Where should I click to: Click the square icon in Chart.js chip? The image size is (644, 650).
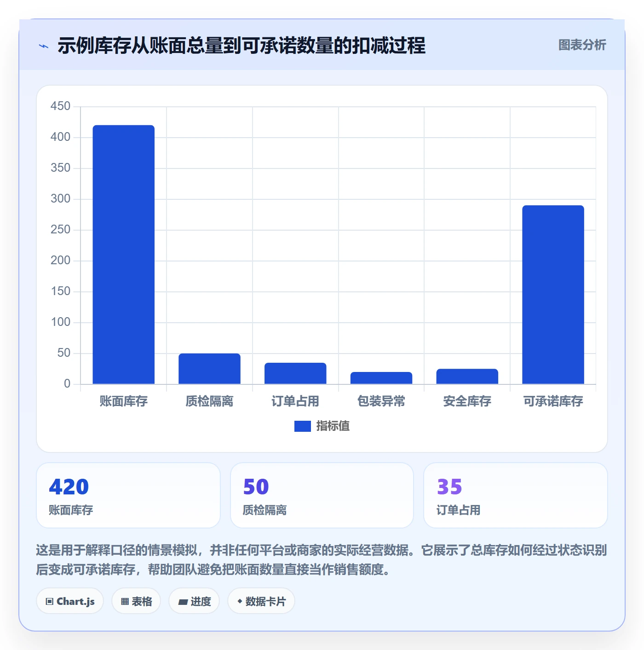point(50,602)
